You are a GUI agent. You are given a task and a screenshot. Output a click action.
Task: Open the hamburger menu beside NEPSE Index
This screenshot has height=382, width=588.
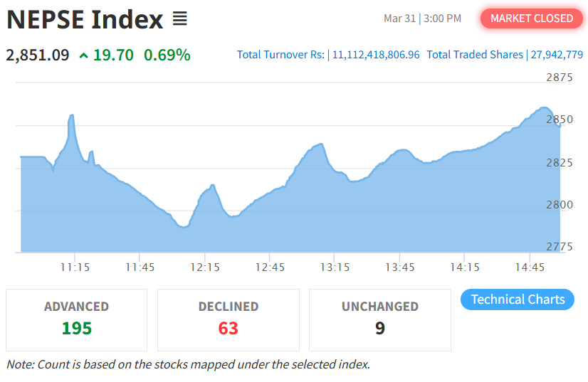(180, 19)
